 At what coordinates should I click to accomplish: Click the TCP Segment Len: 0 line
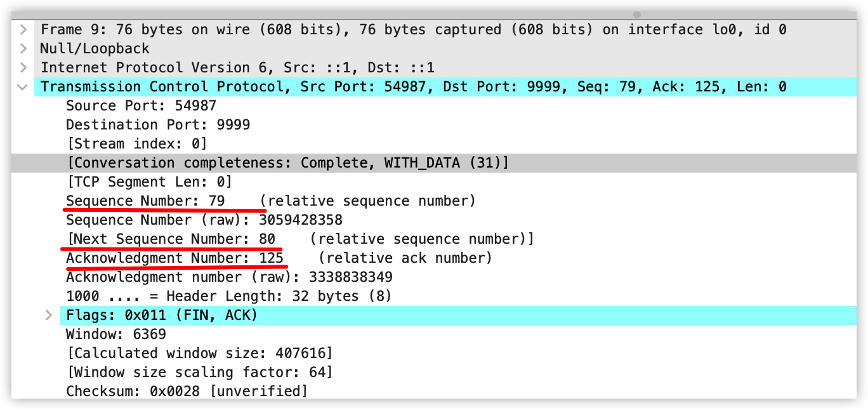148,182
